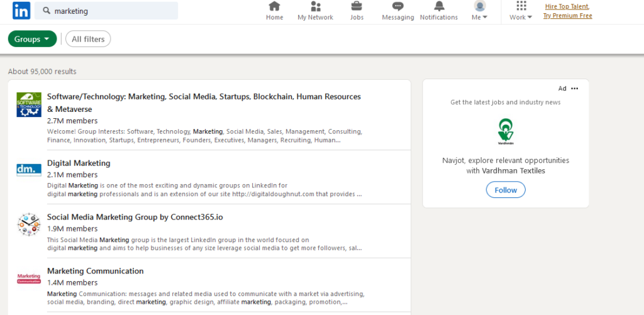This screenshot has height=315, width=644.
Task: Click the 1.9M members text
Action: click(x=72, y=229)
